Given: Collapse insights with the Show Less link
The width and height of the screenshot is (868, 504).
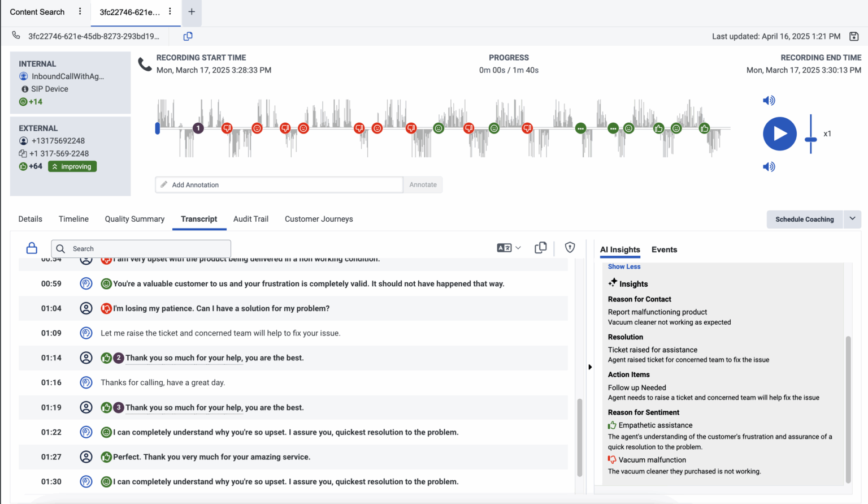Looking at the screenshot, I should click(x=624, y=266).
